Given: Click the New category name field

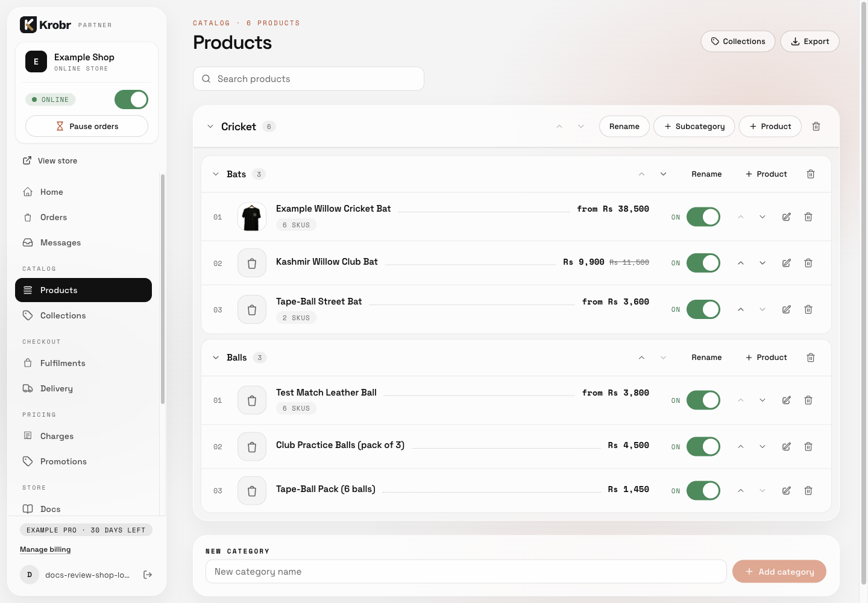Looking at the screenshot, I should pos(466,572).
